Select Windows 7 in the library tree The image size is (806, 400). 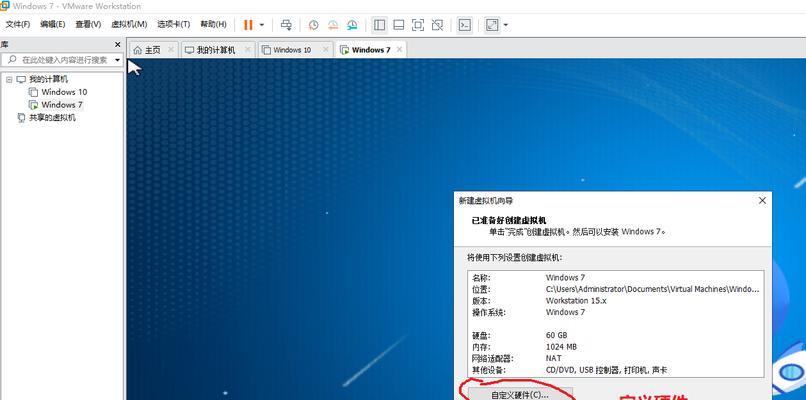click(x=62, y=105)
